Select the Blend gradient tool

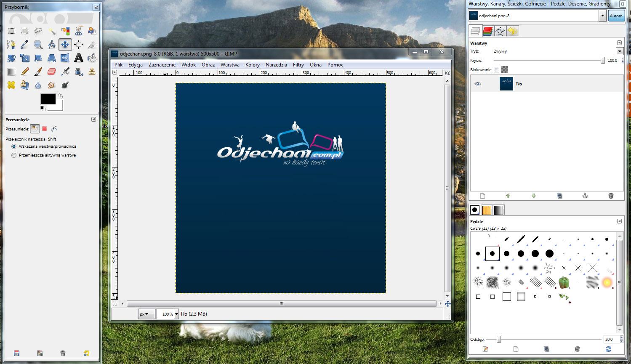tap(11, 72)
